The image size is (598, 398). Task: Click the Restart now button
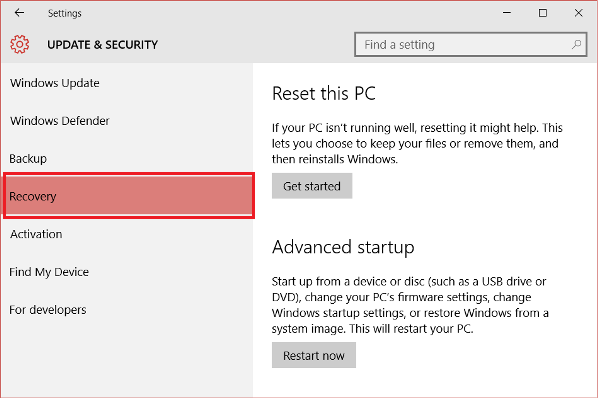(314, 355)
